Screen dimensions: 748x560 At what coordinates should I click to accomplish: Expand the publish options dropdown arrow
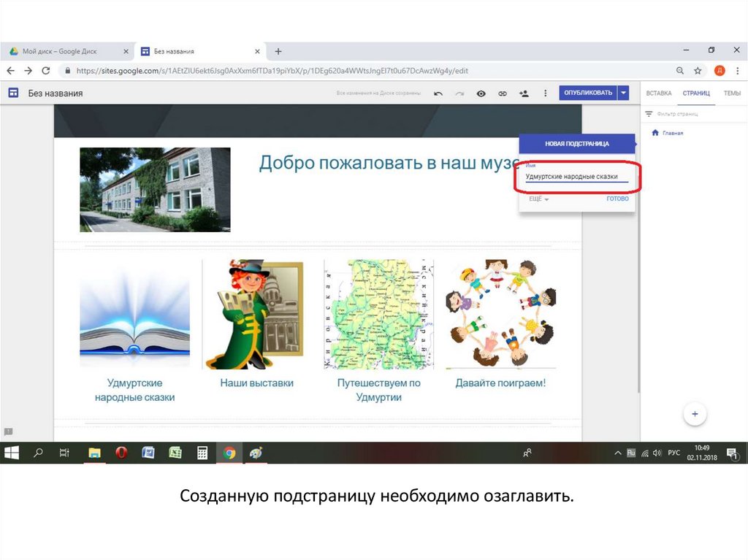tap(623, 93)
